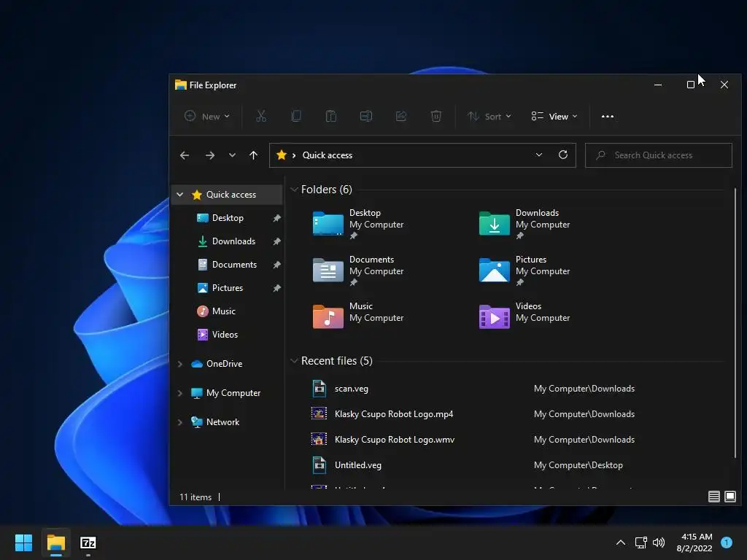Click the Rename icon in toolbar
Viewport: 747px width, 560px height.
coord(366,116)
